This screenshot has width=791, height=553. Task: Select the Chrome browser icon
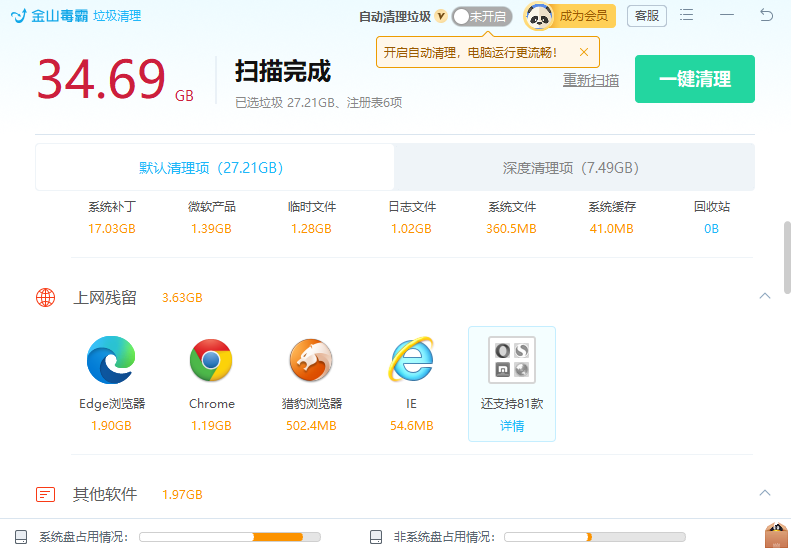[x=211, y=360]
